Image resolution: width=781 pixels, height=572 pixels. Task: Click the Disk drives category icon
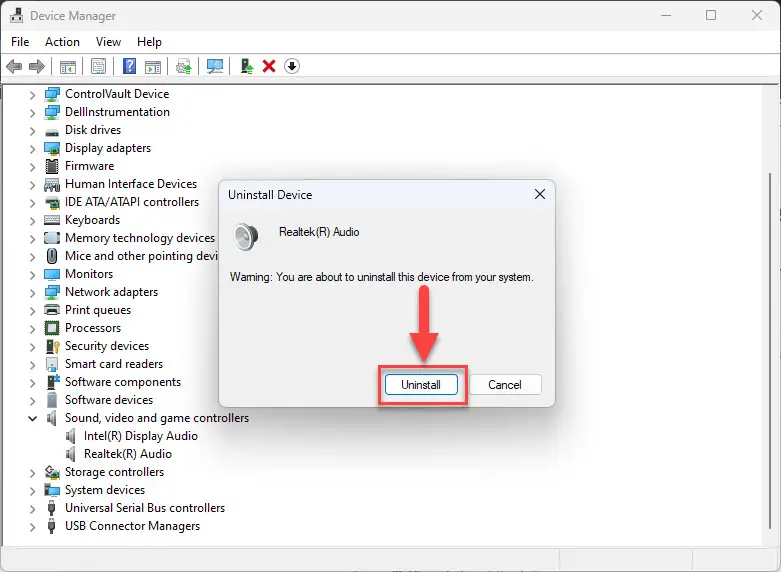pyautogui.click(x=52, y=131)
